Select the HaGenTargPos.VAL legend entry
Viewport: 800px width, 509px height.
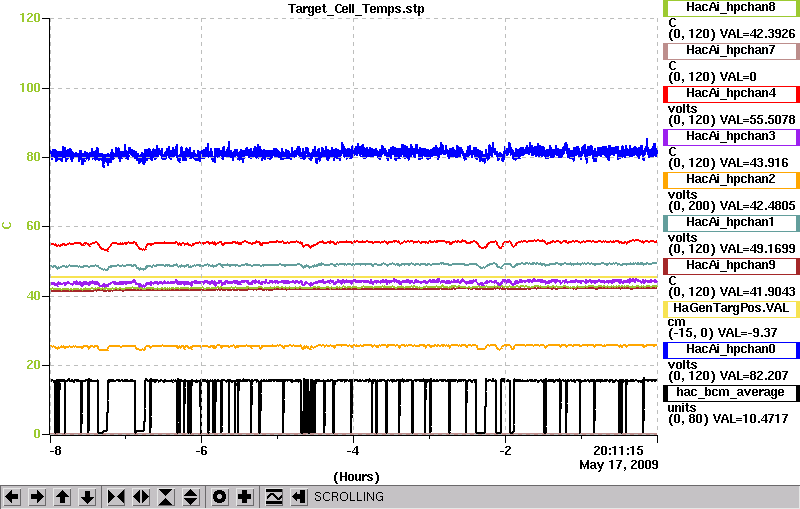point(731,309)
